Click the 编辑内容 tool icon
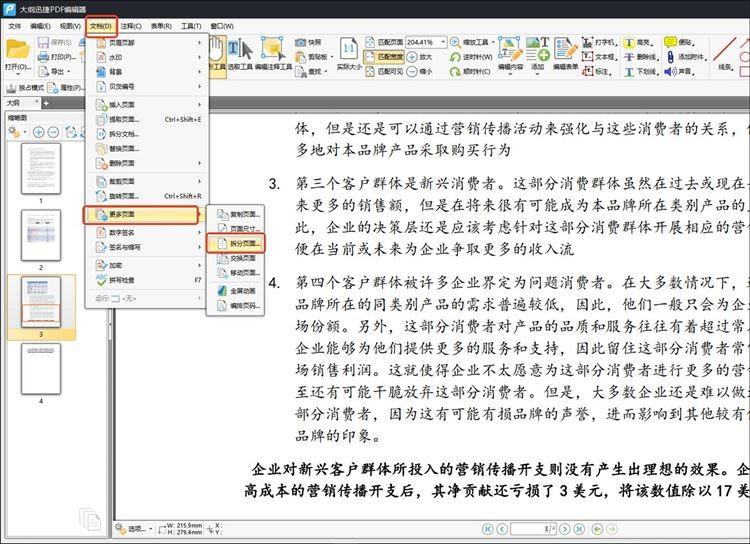750x544 pixels. [510, 50]
